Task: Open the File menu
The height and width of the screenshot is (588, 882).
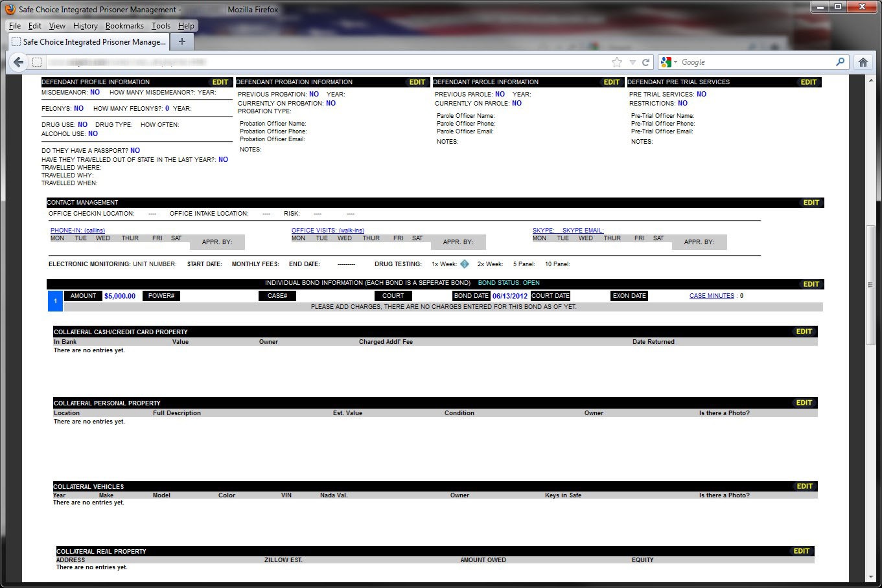Action: click(15, 26)
